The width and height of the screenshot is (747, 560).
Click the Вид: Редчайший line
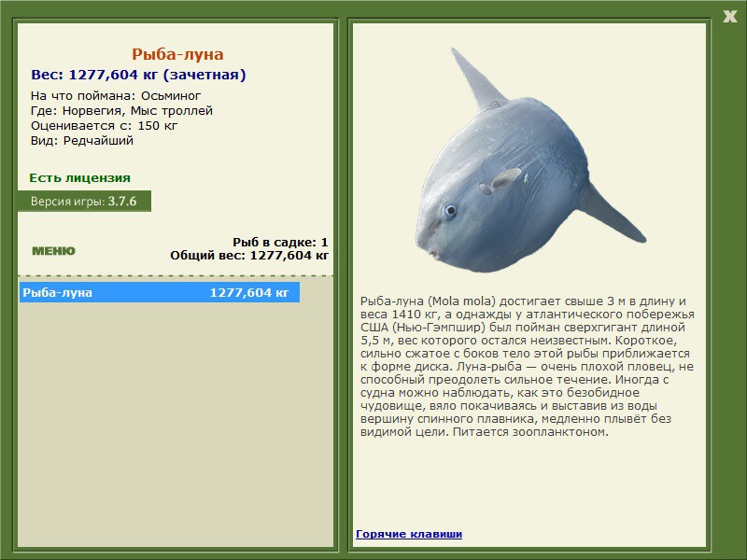[x=82, y=141]
